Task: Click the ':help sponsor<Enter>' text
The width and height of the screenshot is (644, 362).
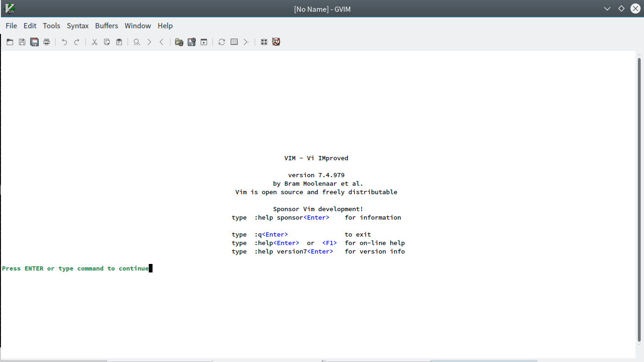Action: coord(292,218)
